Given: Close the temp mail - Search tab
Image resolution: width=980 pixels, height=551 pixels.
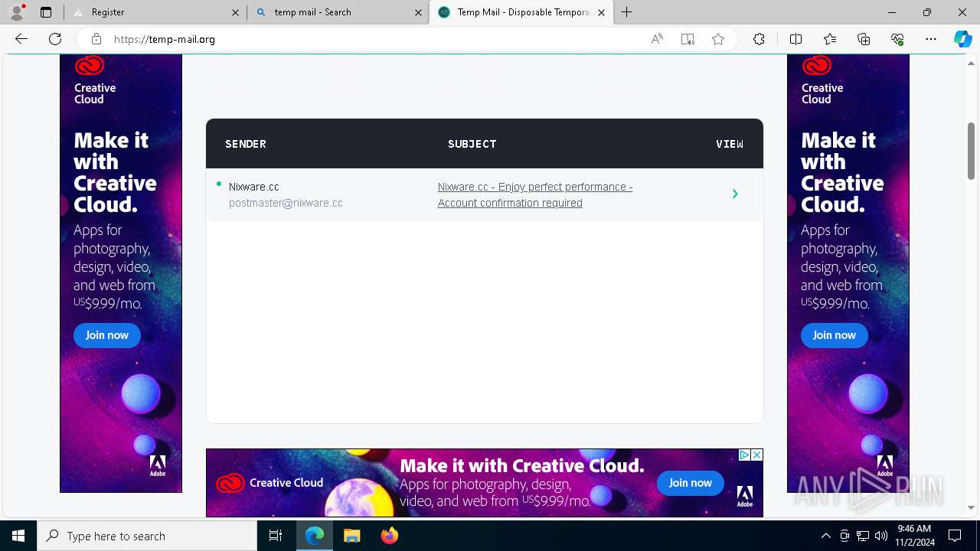Looking at the screenshot, I should 418,12.
